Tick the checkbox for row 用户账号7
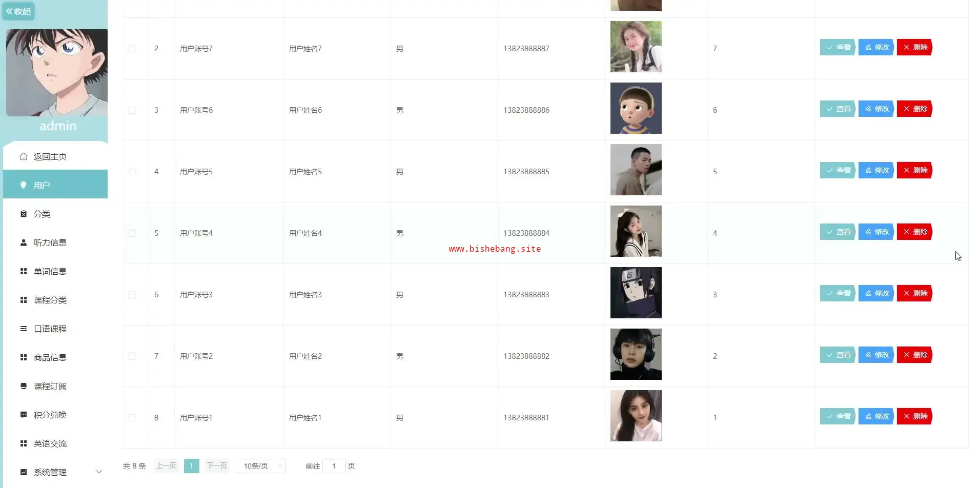Viewport: 980px width, 488px height. click(x=132, y=49)
